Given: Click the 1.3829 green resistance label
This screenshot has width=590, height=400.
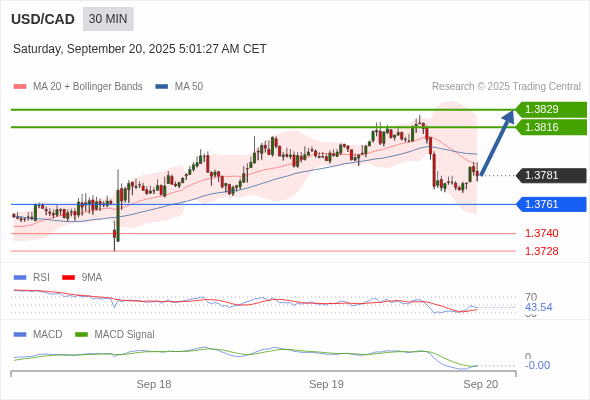Looking at the screenshot, I should (x=551, y=110).
